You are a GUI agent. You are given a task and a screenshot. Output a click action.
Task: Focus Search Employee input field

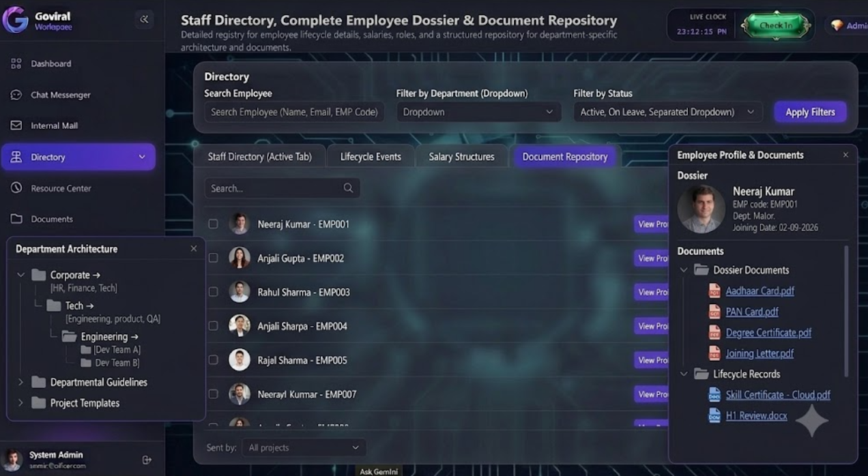294,112
